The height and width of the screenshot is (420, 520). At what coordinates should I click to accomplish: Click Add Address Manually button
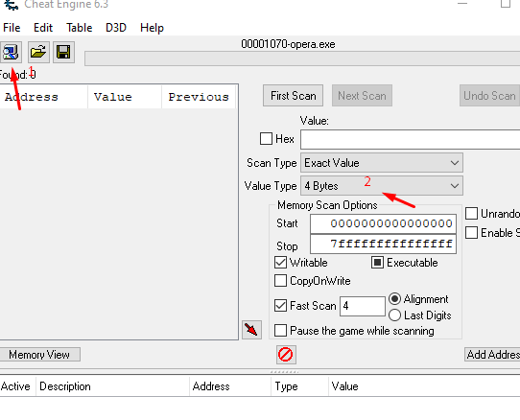coord(492,355)
